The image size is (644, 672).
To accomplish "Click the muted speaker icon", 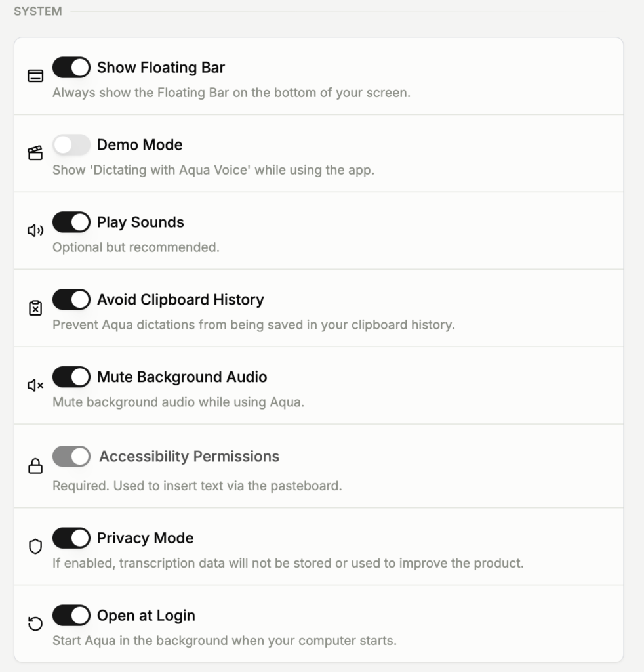I will (x=35, y=385).
